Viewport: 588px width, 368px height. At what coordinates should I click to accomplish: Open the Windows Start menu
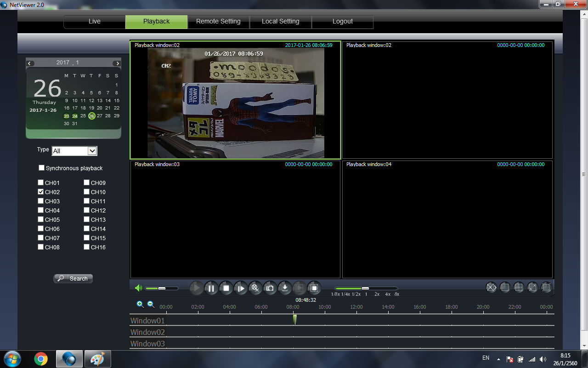(11, 359)
